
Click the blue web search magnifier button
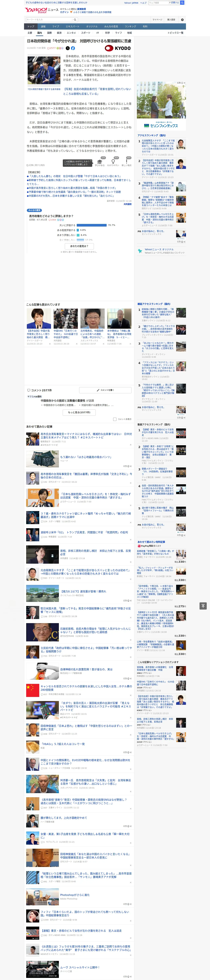click(x=182, y=3)
